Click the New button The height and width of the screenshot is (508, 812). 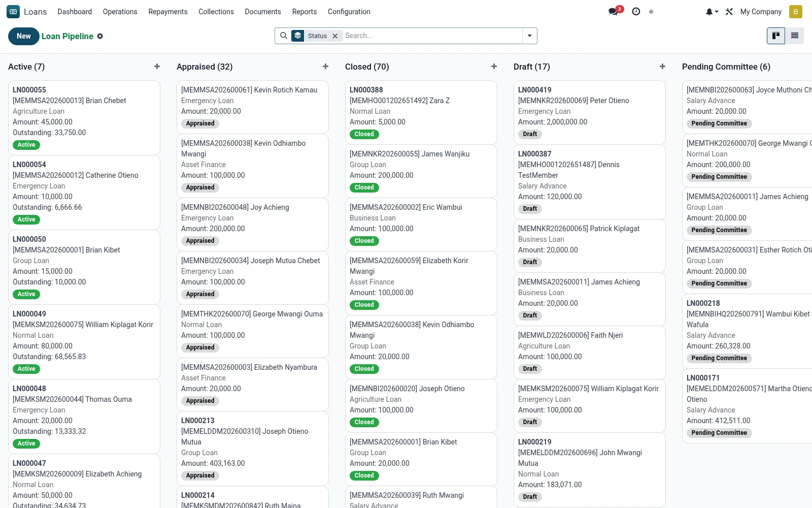tap(24, 36)
